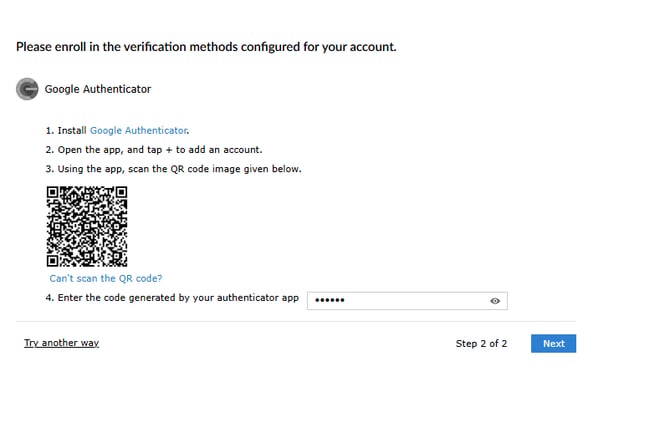Image resolution: width=670 pixels, height=443 pixels.
Task: Click the "Please enroll in the verification methods" heading
Action: [x=206, y=47]
